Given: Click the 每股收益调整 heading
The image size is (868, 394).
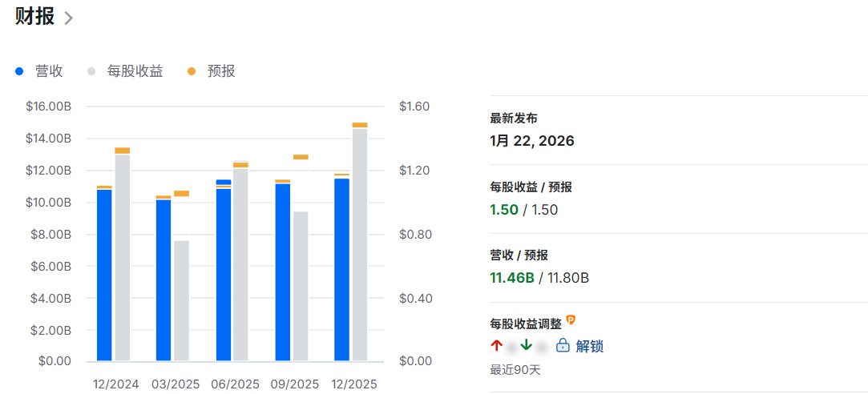Looking at the screenshot, I should [525, 324].
